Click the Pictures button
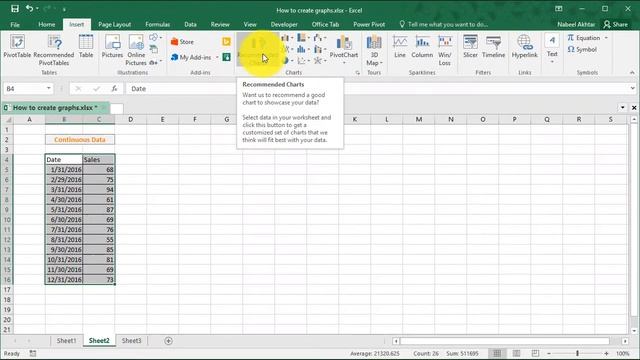This screenshot has height=360, width=640. pos(112,46)
